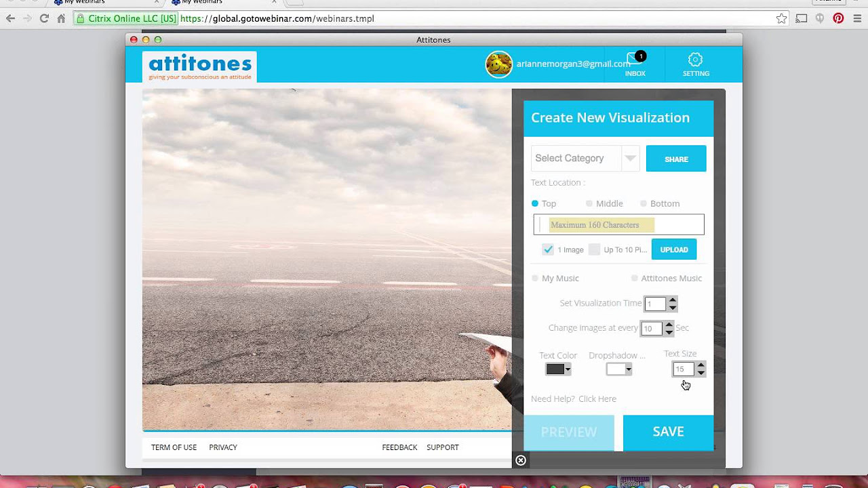Viewport: 868px width, 488px height.
Task: Open TERM OF USE link
Action: pos(174,447)
